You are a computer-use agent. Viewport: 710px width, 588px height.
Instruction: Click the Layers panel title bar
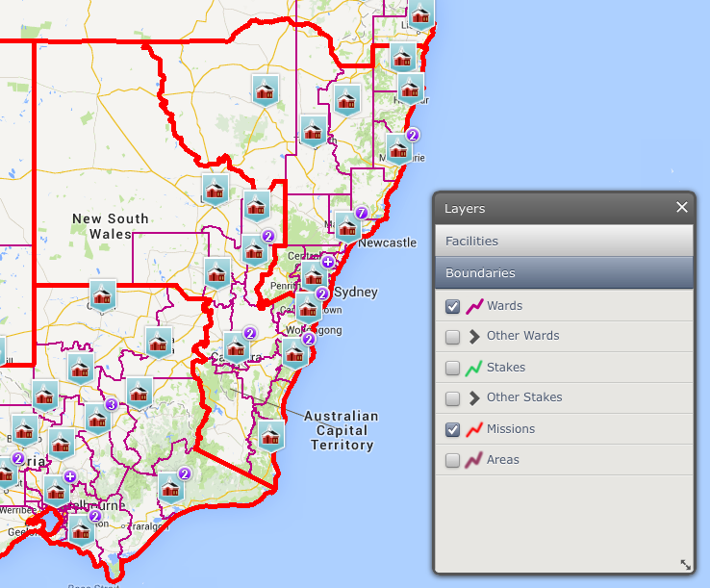tap(564, 208)
